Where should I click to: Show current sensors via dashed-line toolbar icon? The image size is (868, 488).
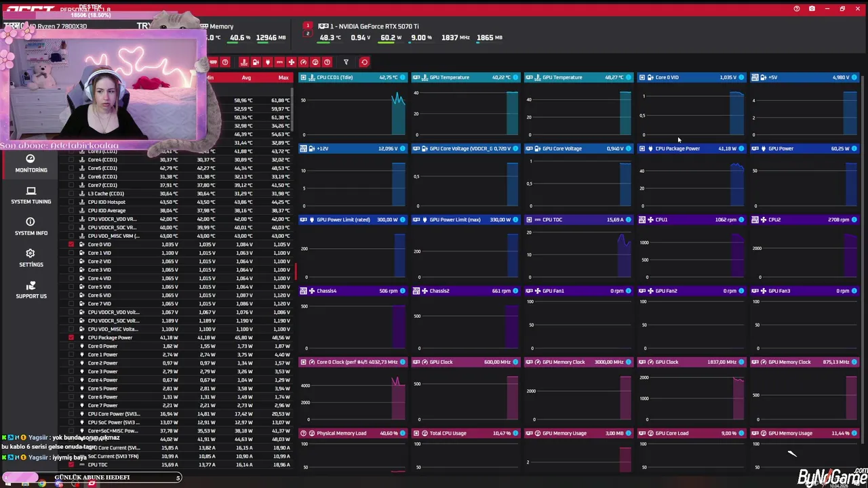(x=279, y=62)
